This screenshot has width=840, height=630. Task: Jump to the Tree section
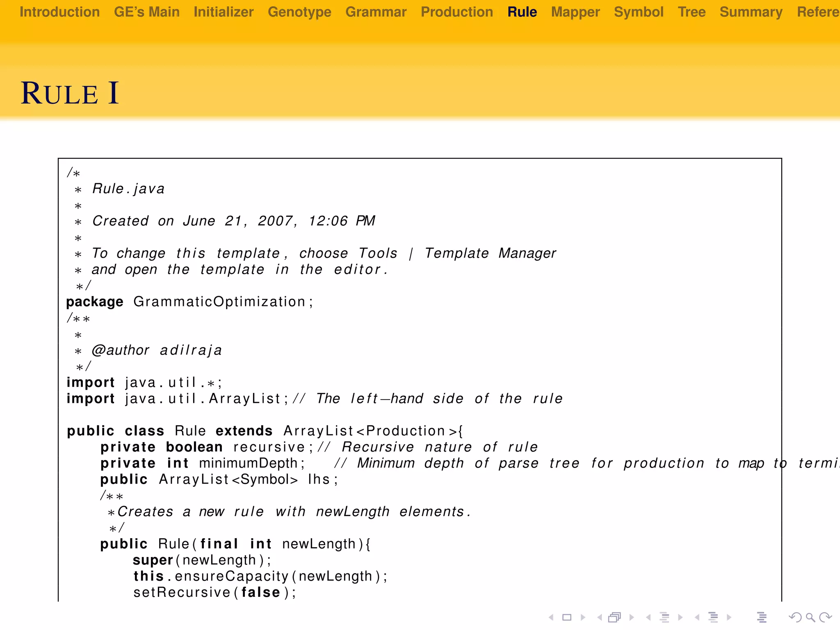pos(692,12)
